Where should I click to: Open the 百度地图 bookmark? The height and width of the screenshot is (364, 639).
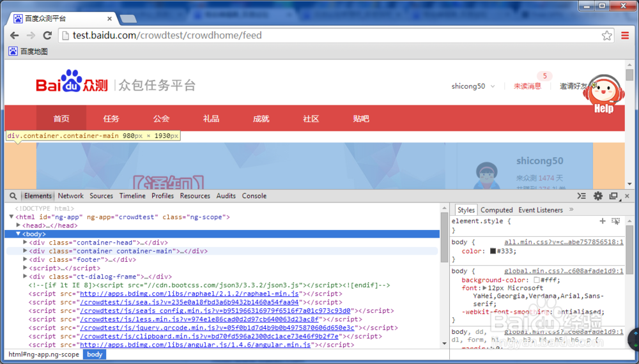tap(28, 51)
